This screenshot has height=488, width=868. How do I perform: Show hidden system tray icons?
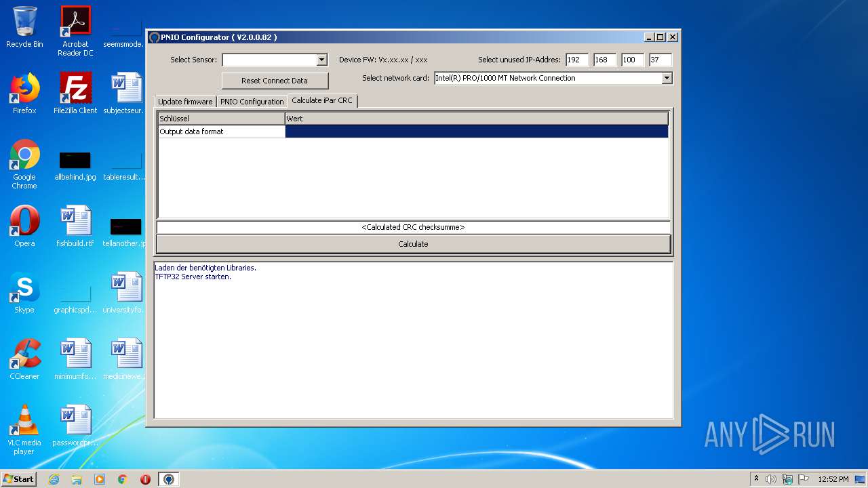point(756,479)
